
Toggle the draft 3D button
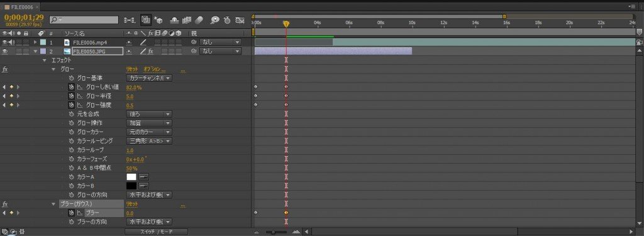point(158,20)
